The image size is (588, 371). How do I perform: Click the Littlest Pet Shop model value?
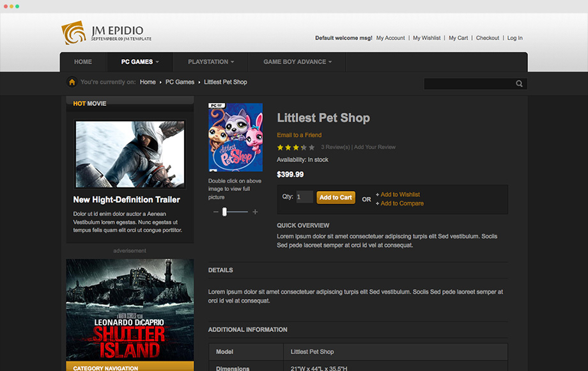[x=312, y=352]
